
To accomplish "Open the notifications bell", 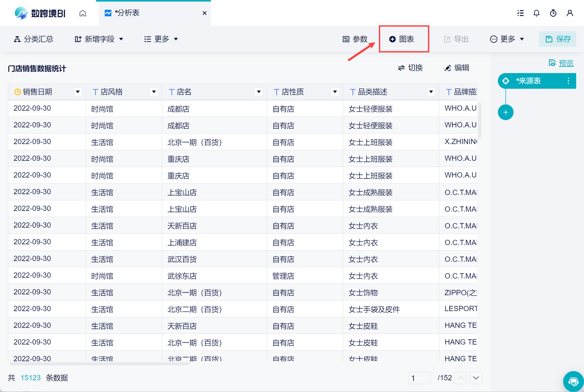I will pos(537,13).
